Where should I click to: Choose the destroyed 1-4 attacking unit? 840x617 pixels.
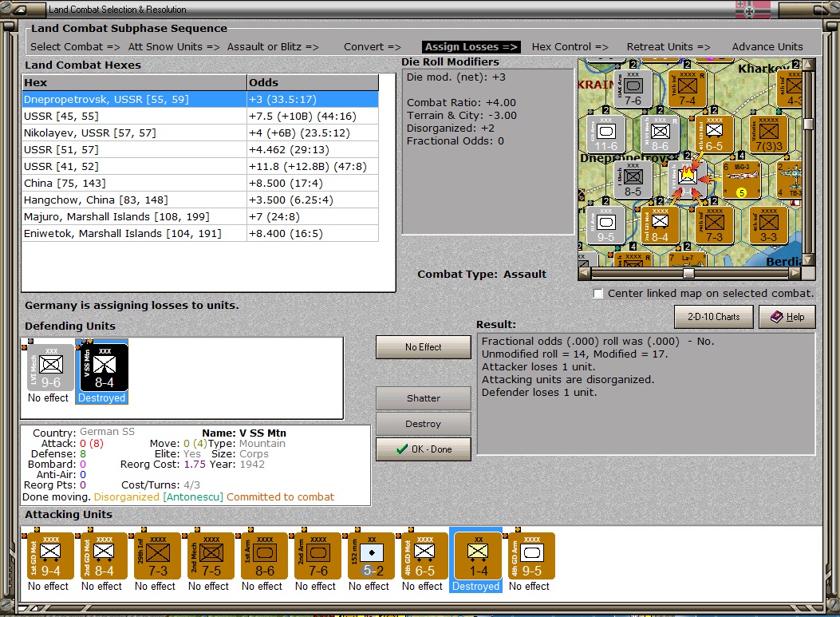pos(476,556)
